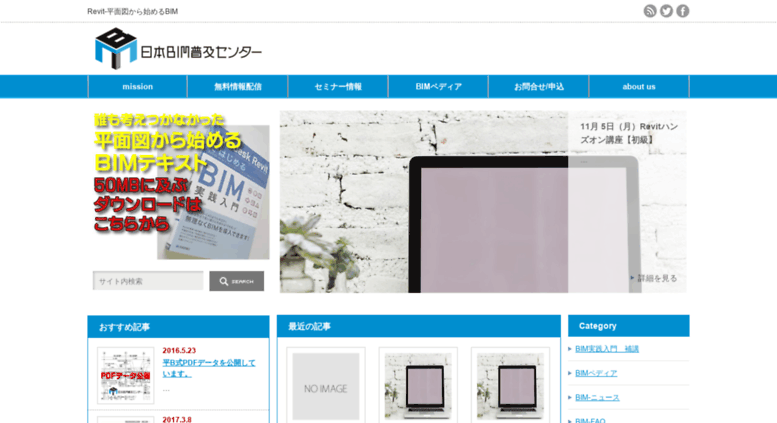Open the BIMメディア menu item
This screenshot has height=423, width=777.
(438, 87)
